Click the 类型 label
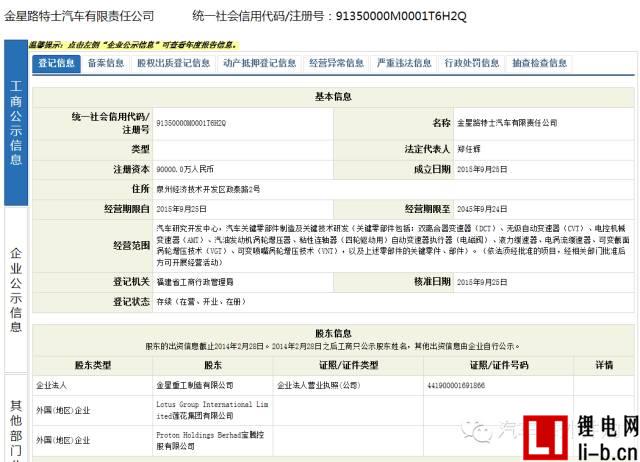 (140, 149)
